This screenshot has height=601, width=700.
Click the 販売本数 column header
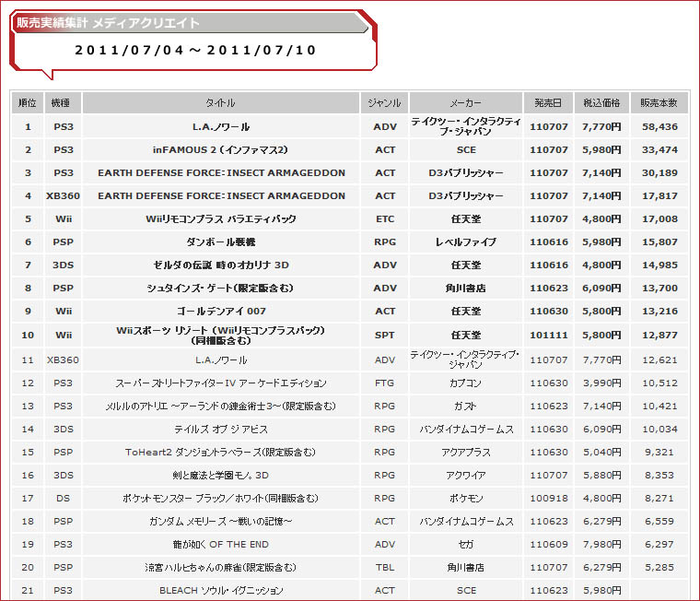659,102
